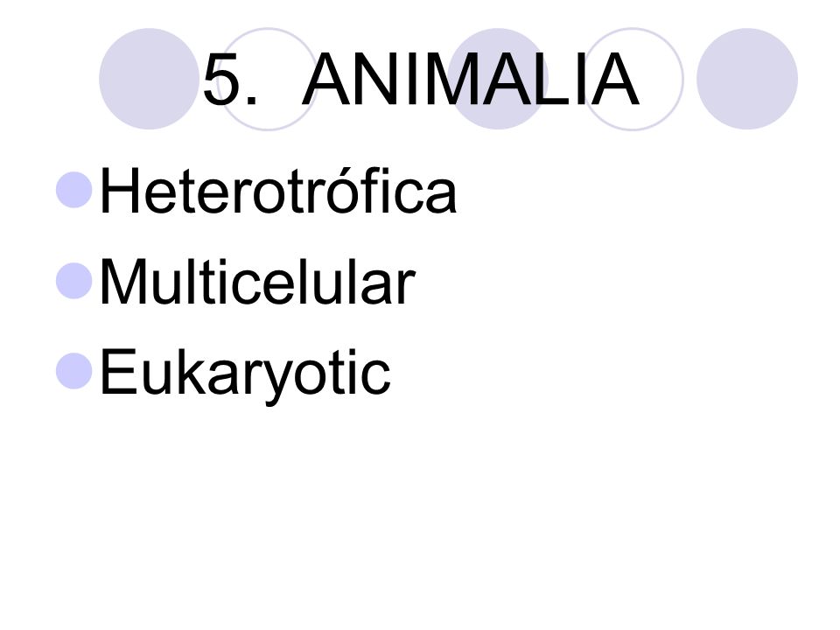Click the bullet beside Multicelular
Image resolution: width=840 pixels, height=630 pixels.
tap(73, 280)
